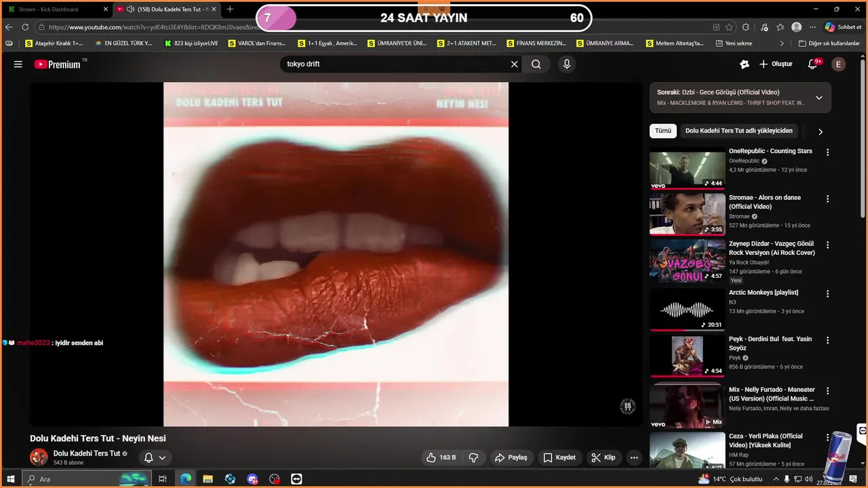Open Ceza - Yerli Plaka video title
This screenshot has width=868, height=488.
click(x=766, y=441)
